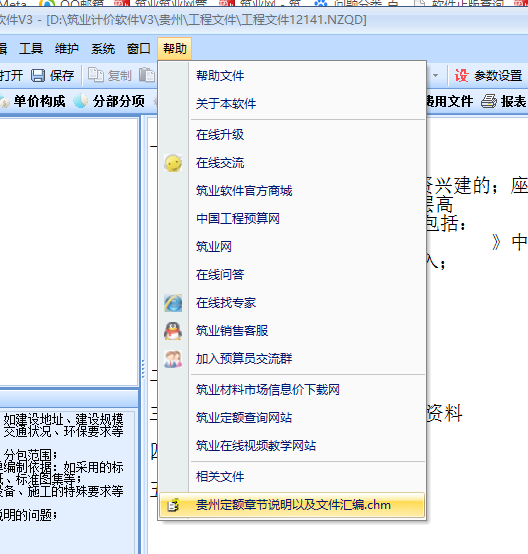
Task: Click the smiley icon beside 在线交流
Action: pyautogui.click(x=173, y=163)
